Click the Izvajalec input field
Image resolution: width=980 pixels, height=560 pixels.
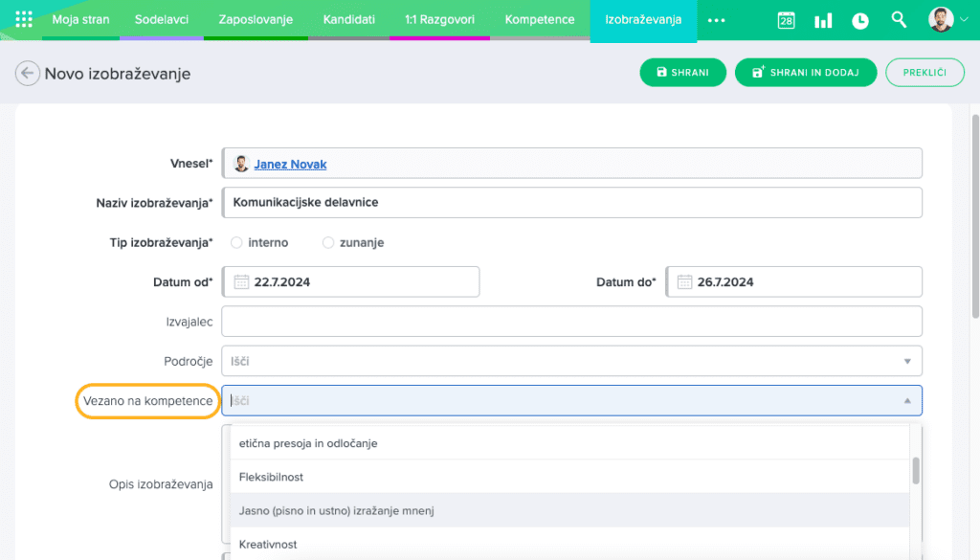[x=571, y=322]
